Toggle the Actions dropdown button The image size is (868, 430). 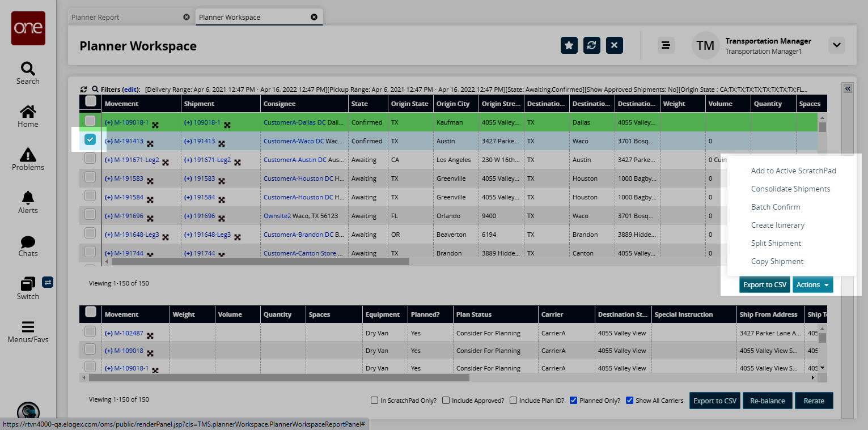click(812, 285)
